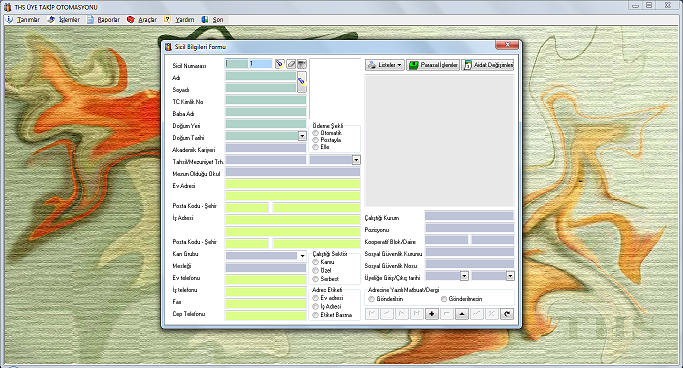Click the refresh arrow navigator button
This screenshot has height=369, width=683.
pos(507,314)
